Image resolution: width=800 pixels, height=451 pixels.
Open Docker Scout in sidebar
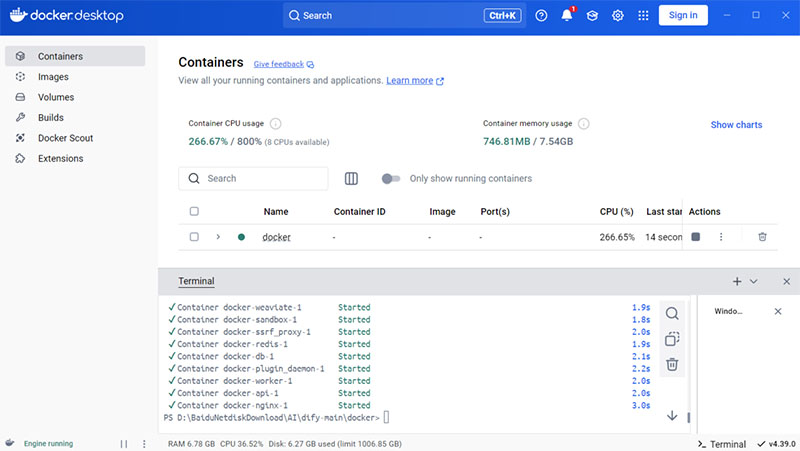tap(75, 138)
